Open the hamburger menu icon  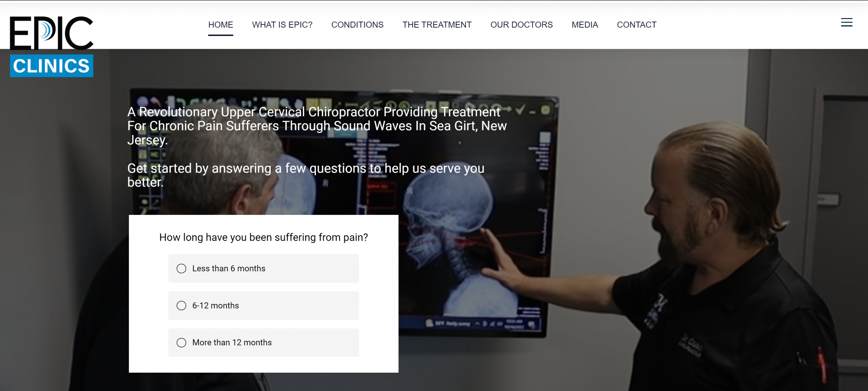click(846, 23)
